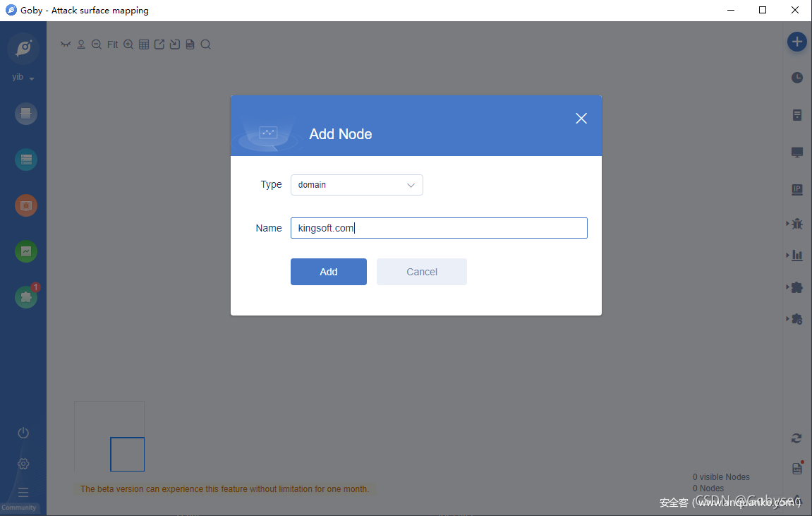
Task: Click the blue plus new scan button
Action: tap(796, 42)
